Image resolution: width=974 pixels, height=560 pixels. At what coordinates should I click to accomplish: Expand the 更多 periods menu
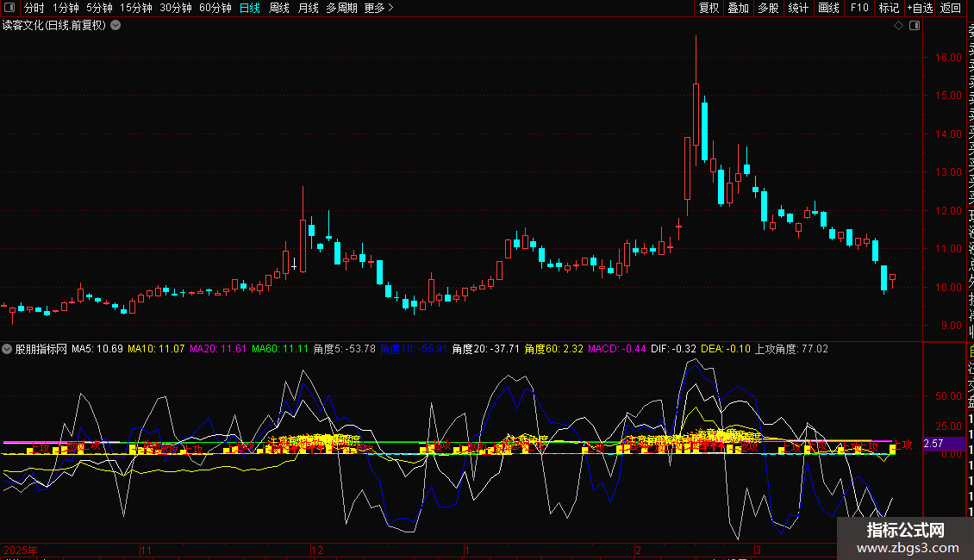[378, 8]
